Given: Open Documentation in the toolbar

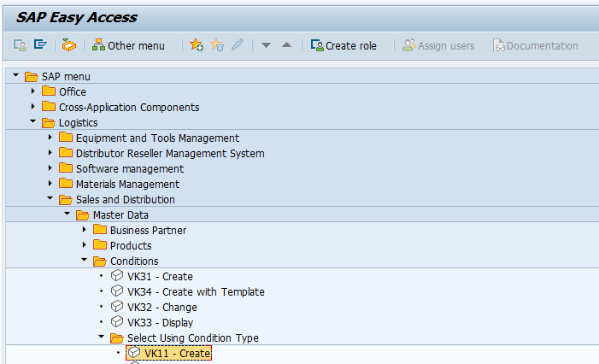Looking at the screenshot, I should click(535, 45).
